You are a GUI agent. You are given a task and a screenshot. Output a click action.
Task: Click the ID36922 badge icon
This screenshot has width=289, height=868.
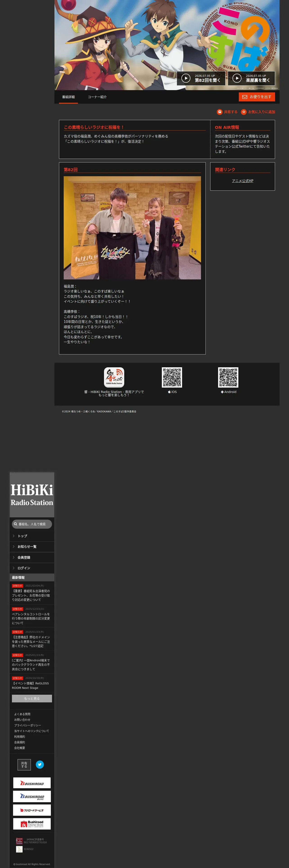point(19,849)
